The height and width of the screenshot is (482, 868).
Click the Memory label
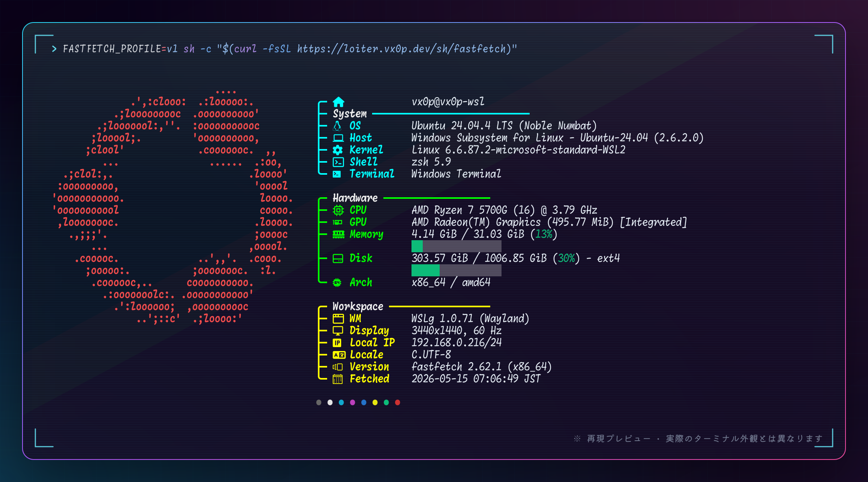point(366,234)
